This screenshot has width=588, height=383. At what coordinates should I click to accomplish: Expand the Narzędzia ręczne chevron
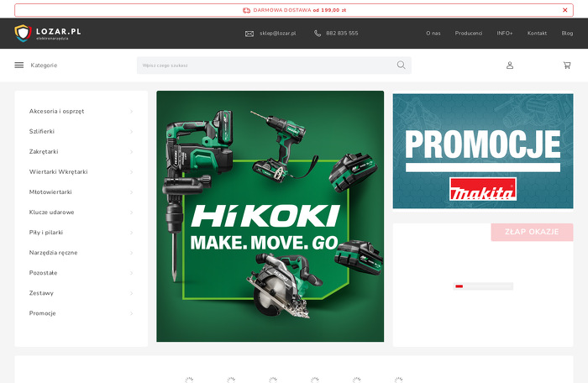pyautogui.click(x=131, y=253)
